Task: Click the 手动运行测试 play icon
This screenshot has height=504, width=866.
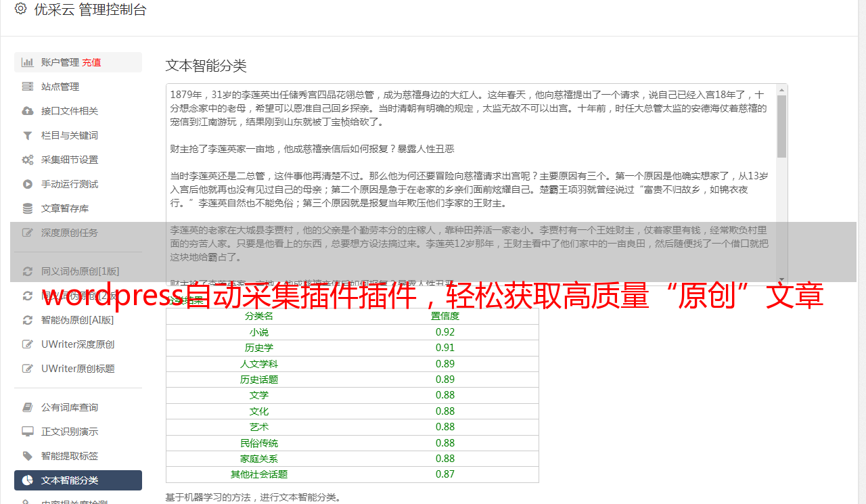Action: (x=28, y=184)
